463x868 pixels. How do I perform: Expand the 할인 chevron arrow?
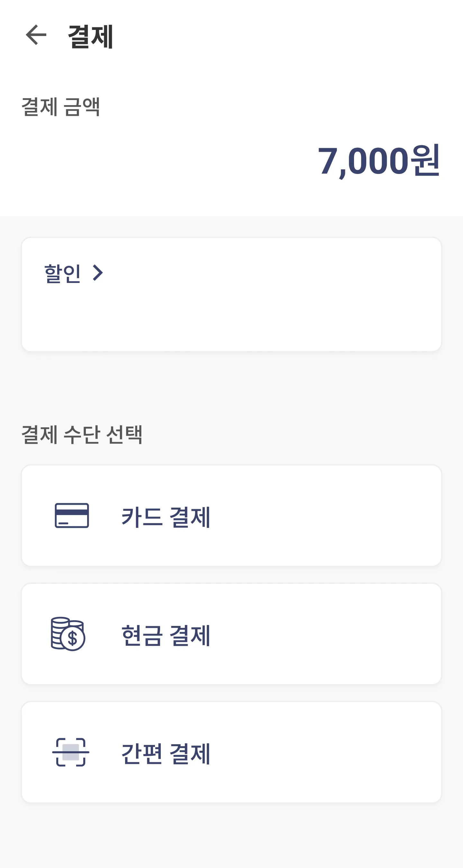point(98,273)
